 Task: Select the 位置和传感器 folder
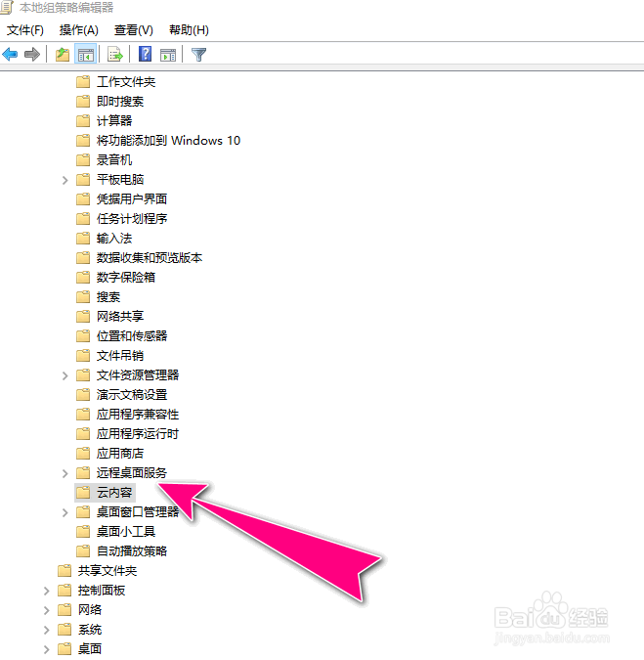point(132,336)
